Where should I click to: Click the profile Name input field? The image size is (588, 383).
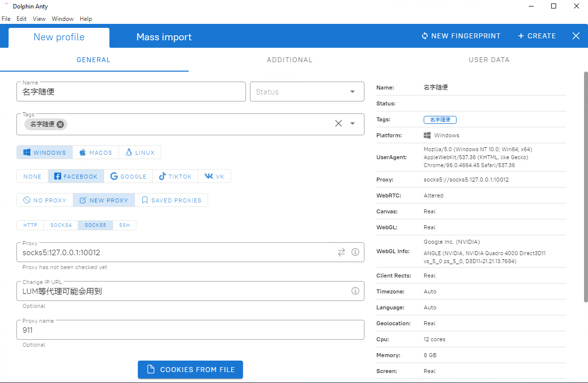[x=131, y=92]
